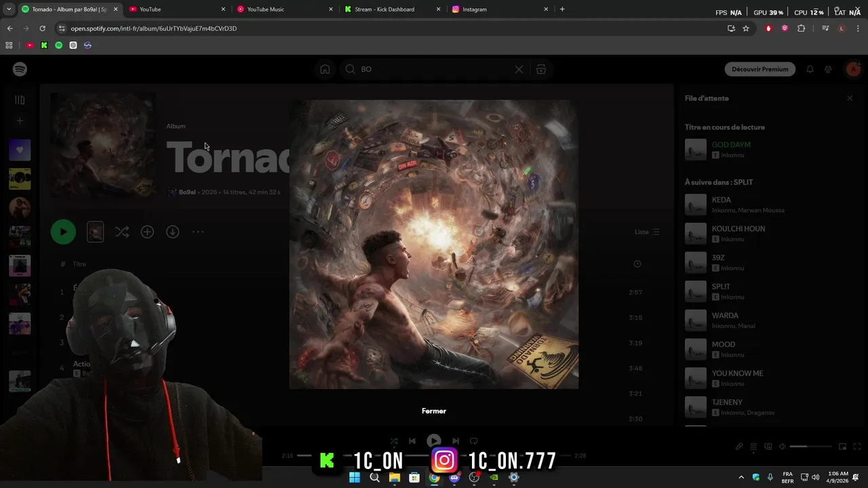868x488 pixels.
Task: Click the small album preview thumbnail
Action: tap(95, 232)
